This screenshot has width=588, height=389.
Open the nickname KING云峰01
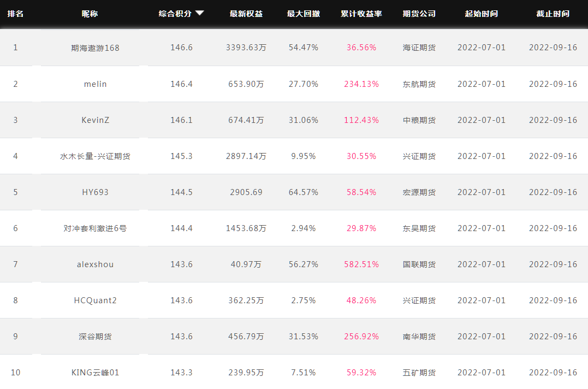tap(95, 373)
